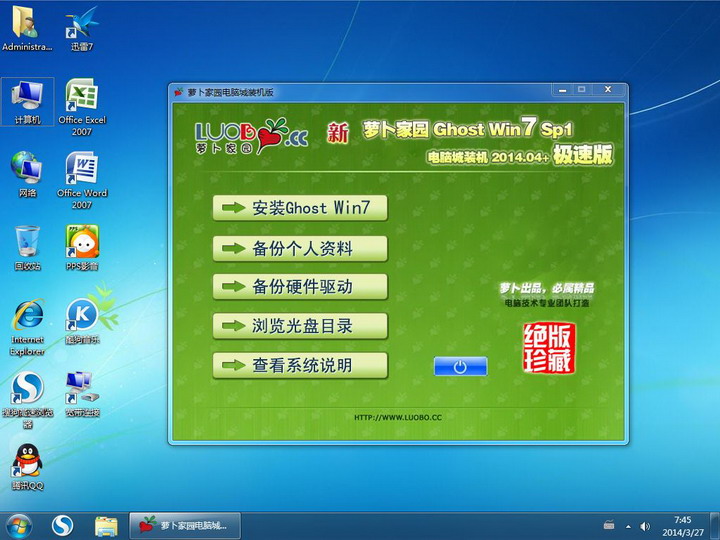Open Windows Explorer from taskbar

tap(106, 526)
